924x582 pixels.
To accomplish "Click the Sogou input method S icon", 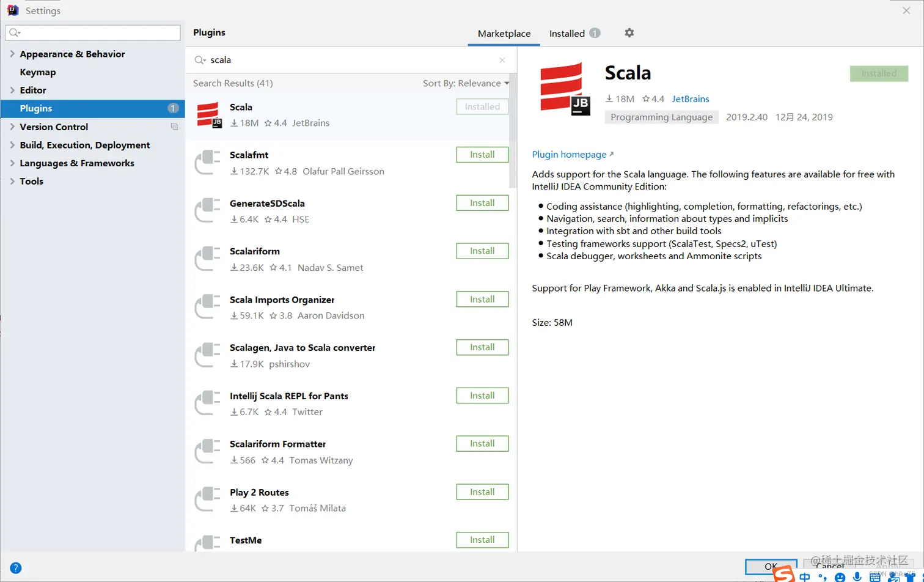I will click(784, 575).
